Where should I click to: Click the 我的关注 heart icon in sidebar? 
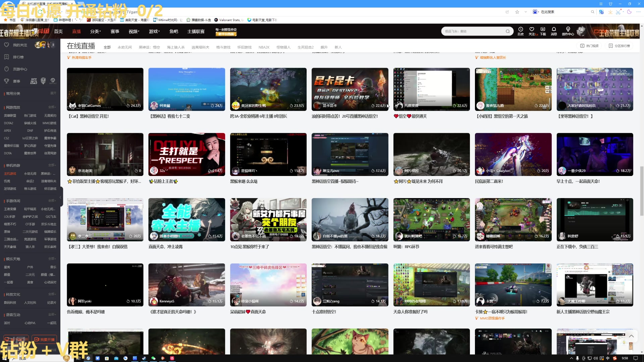(x=6, y=45)
